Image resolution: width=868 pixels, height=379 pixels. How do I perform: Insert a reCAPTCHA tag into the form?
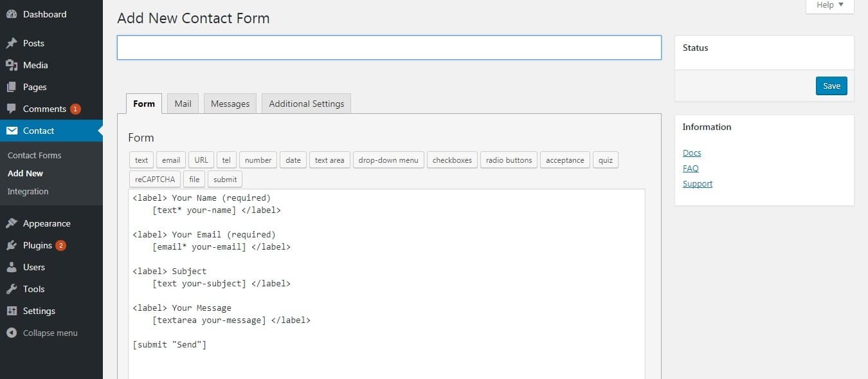click(x=154, y=179)
